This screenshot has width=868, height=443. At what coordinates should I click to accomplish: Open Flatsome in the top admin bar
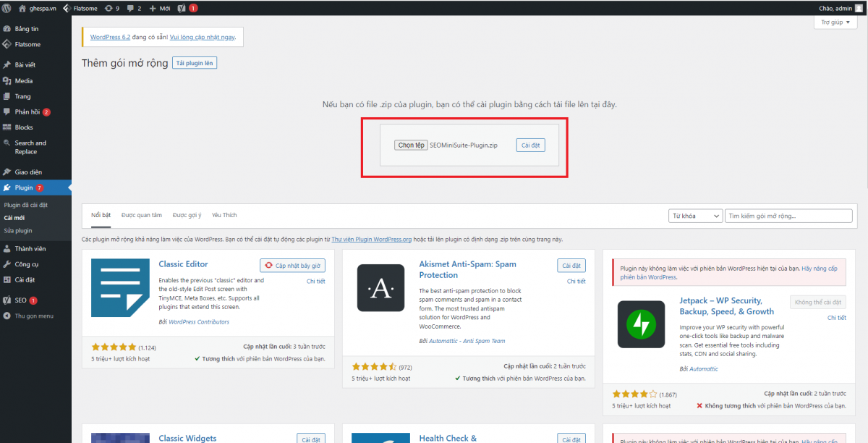80,8
